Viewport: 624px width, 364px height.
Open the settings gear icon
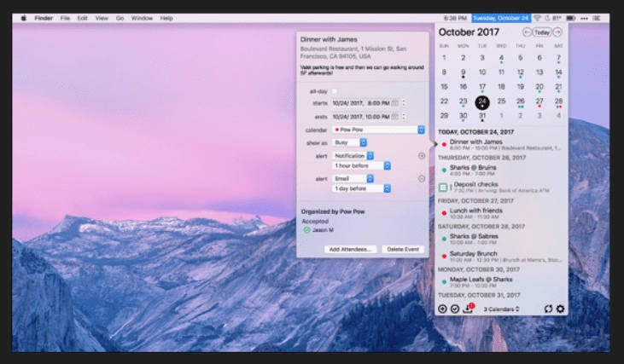[x=560, y=309]
